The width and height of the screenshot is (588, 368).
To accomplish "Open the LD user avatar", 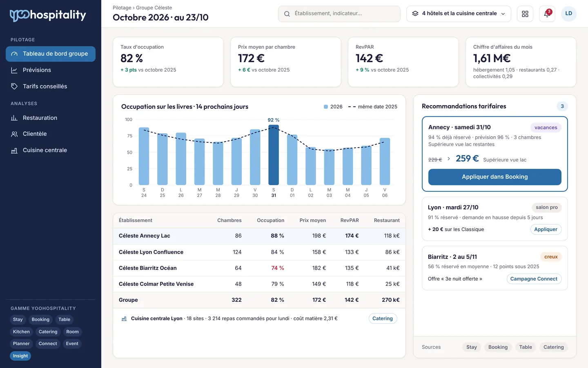I will click(569, 13).
